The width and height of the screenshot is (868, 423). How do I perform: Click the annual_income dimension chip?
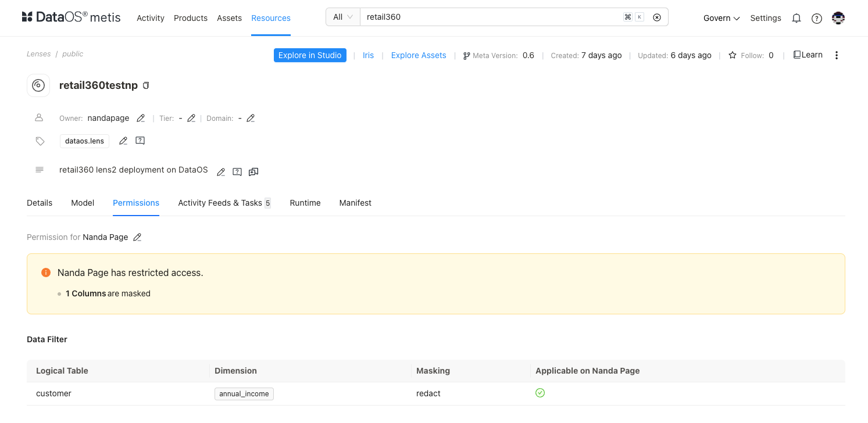(x=244, y=394)
